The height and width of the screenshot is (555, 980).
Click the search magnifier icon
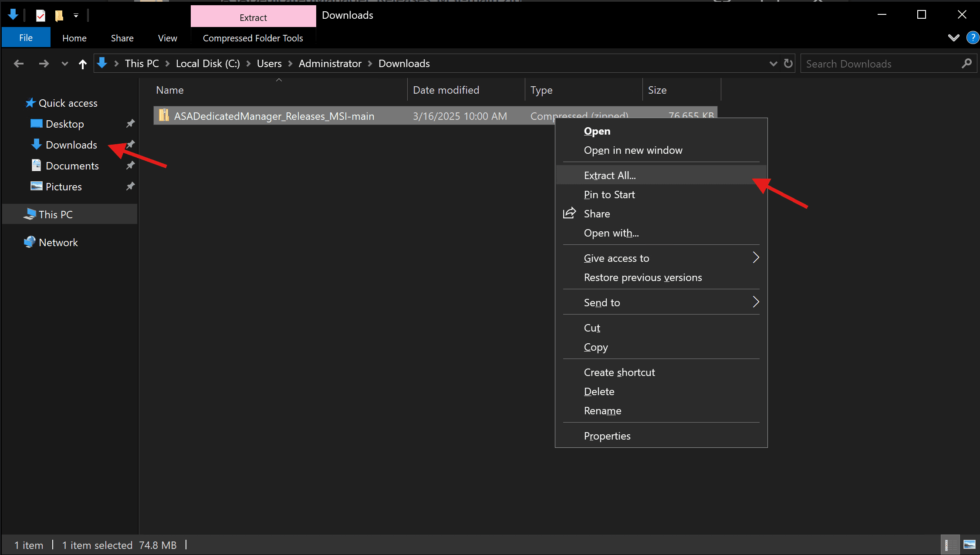(x=966, y=64)
